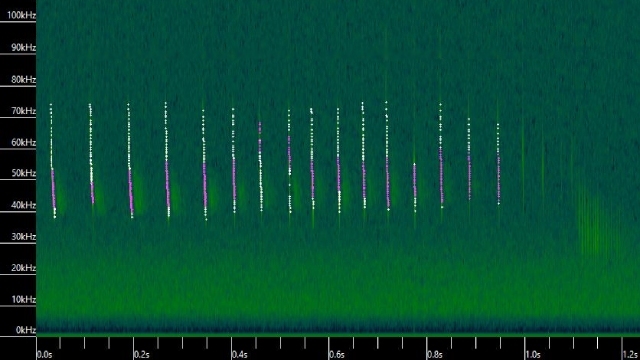This screenshot has width=640, height=360.
Task: Click the 40kHz frequency axis label
Action: 23,205
